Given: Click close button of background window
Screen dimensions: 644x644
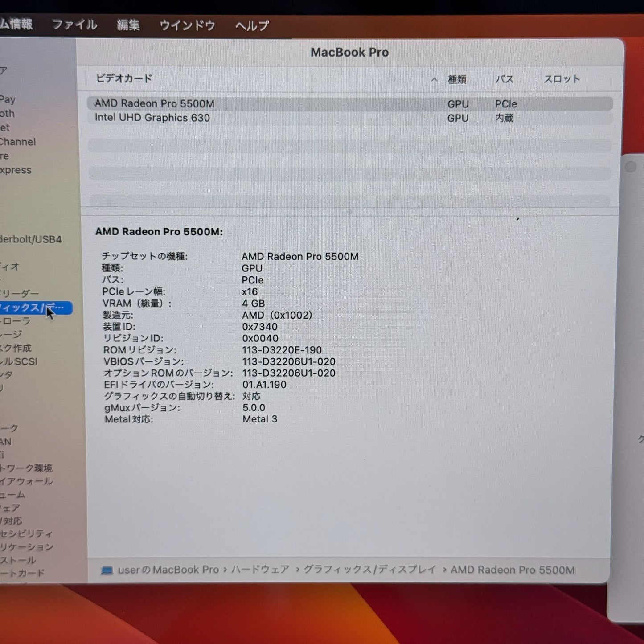Looking at the screenshot, I should [631, 167].
